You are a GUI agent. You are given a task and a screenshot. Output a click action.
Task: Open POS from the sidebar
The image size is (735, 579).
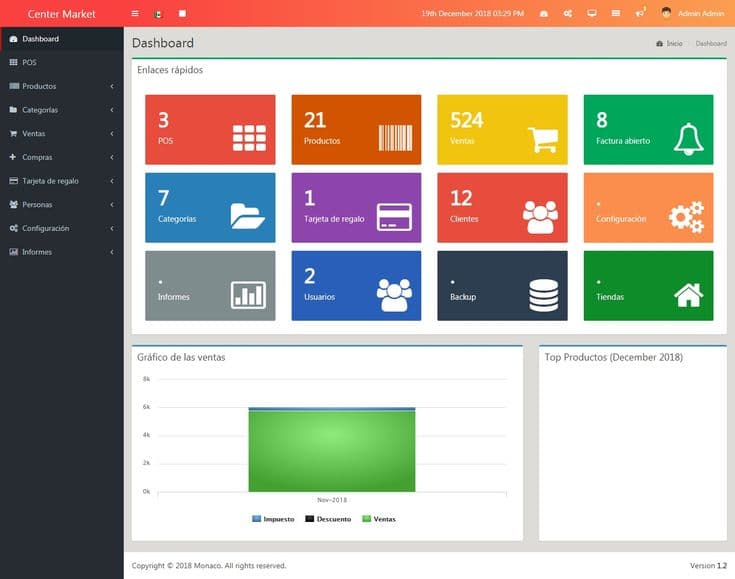tap(62, 62)
